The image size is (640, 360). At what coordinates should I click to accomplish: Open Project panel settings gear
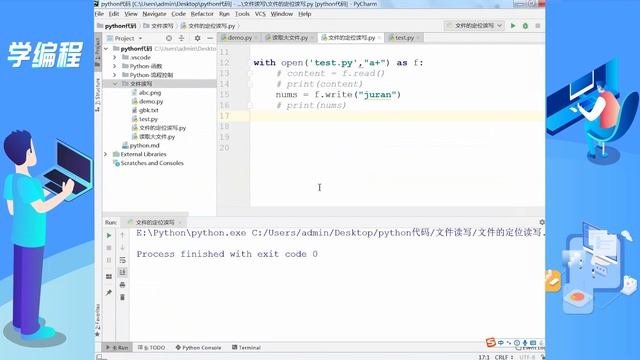click(198, 38)
